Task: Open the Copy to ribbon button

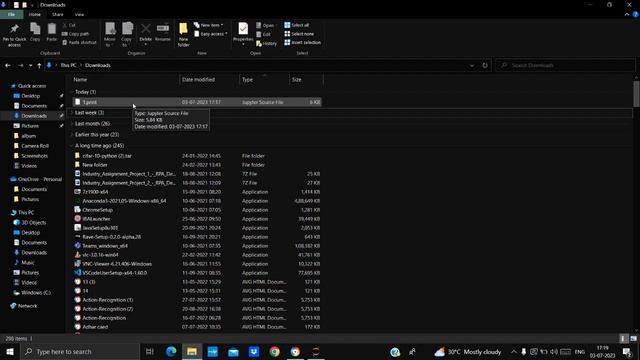Action: pos(127,34)
